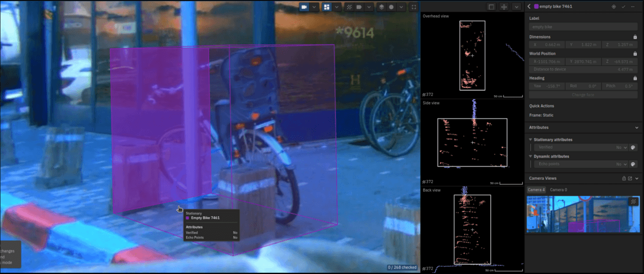The image size is (644, 274).
Task: Open the dropdown beside the move arrows icon
Action: [516, 7]
